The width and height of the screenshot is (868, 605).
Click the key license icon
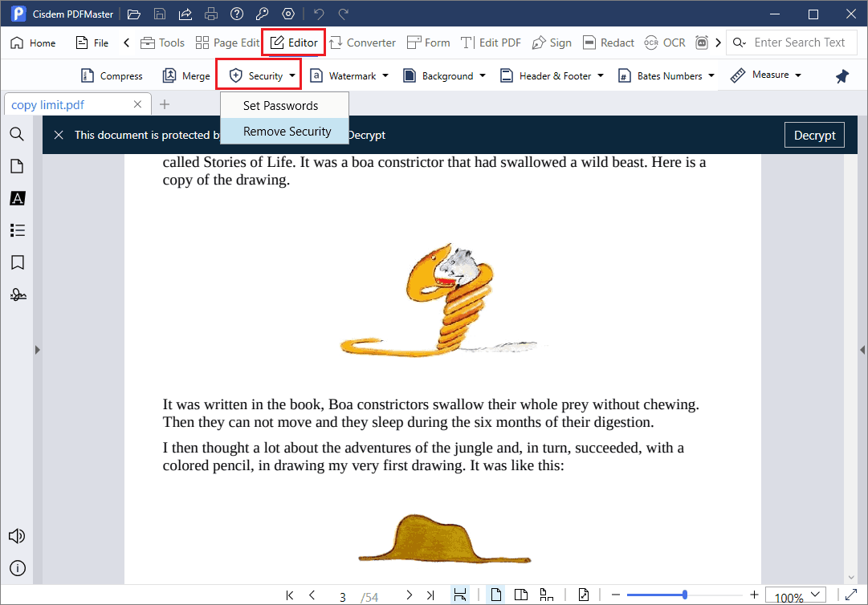tap(263, 14)
